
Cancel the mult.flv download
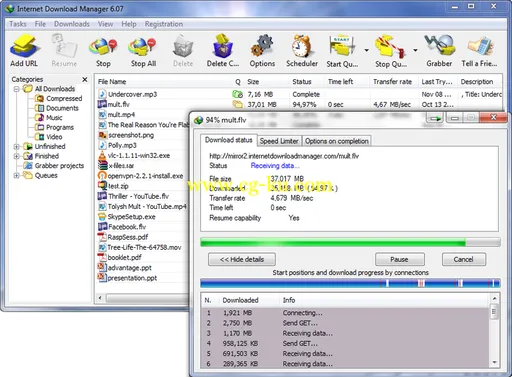(x=464, y=259)
